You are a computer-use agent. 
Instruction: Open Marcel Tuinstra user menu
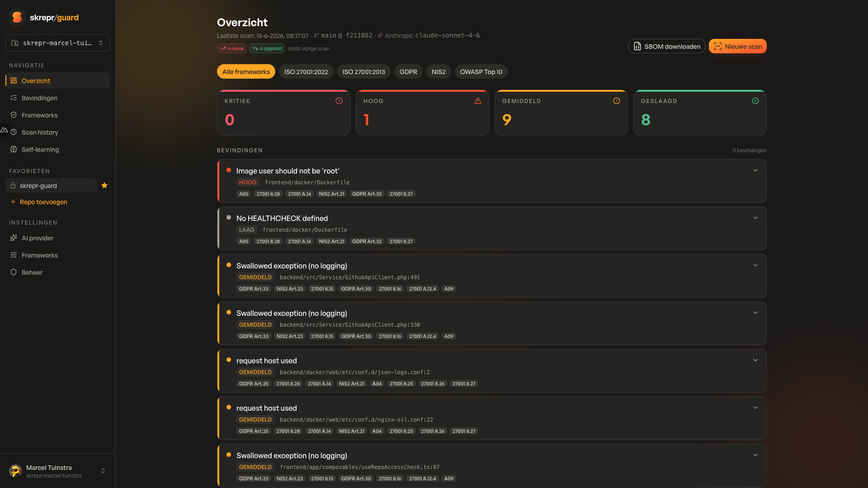click(57, 471)
